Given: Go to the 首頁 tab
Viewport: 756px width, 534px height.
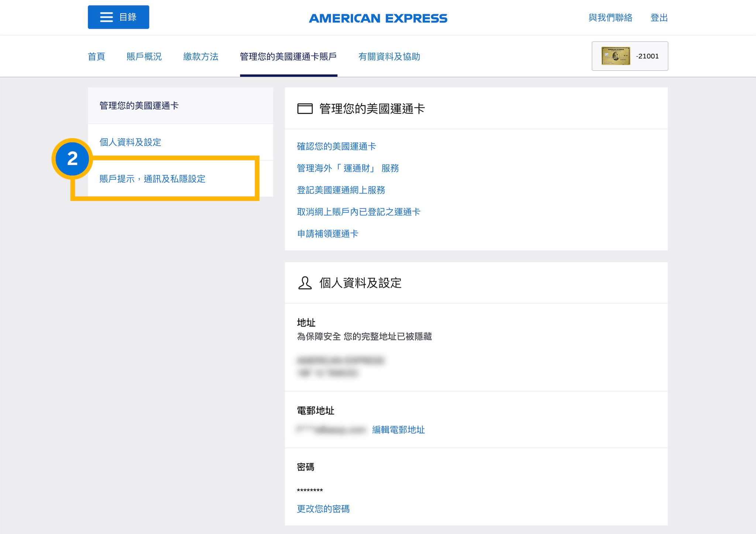Looking at the screenshot, I should (96, 57).
